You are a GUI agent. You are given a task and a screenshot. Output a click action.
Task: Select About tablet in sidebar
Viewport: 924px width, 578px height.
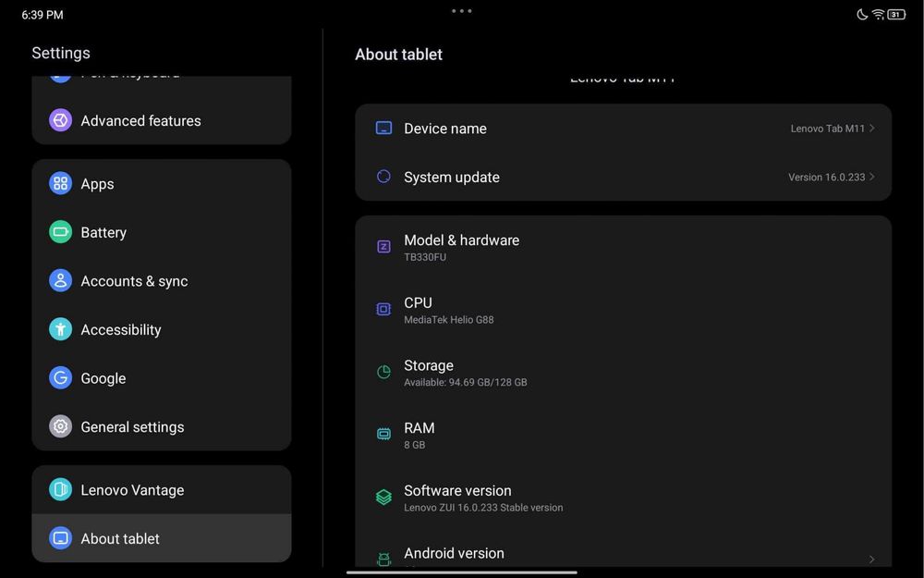(162, 538)
